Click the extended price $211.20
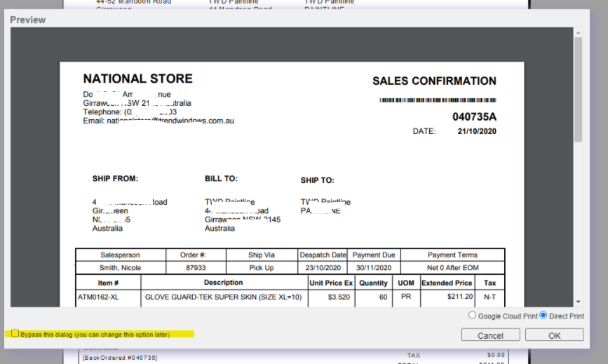 tap(460, 297)
